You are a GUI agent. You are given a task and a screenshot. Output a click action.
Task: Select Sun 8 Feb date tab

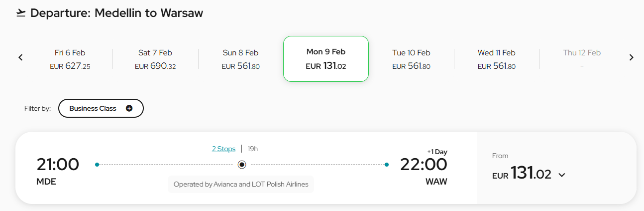coord(241,59)
